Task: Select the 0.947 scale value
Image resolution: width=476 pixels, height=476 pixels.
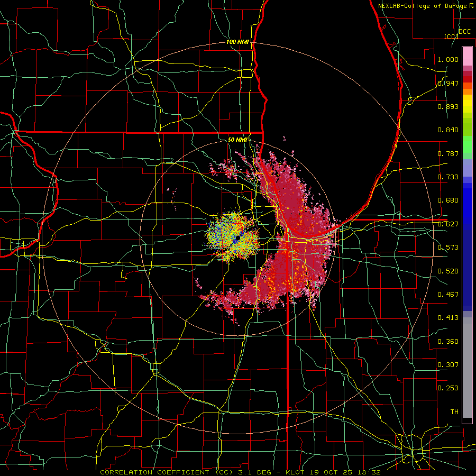Action: coord(448,83)
